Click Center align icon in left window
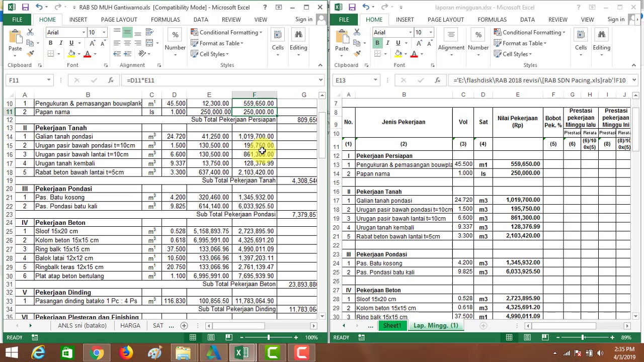 [x=127, y=43]
